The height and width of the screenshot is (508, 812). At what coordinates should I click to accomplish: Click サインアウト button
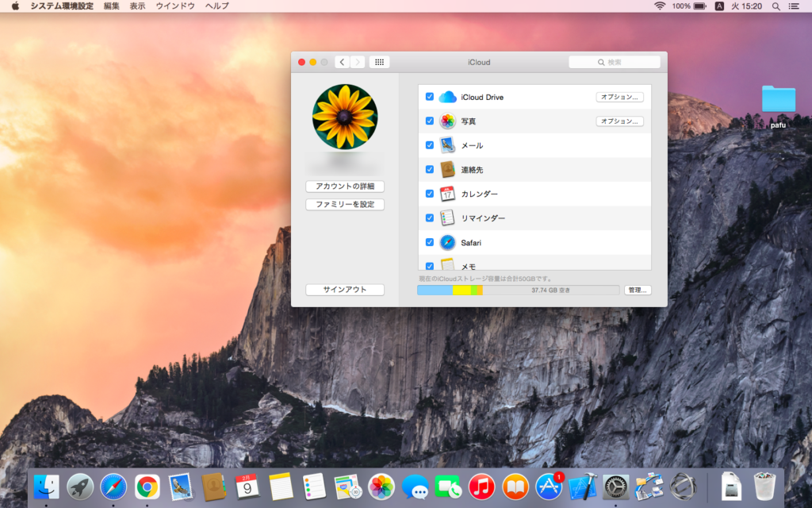[345, 290]
